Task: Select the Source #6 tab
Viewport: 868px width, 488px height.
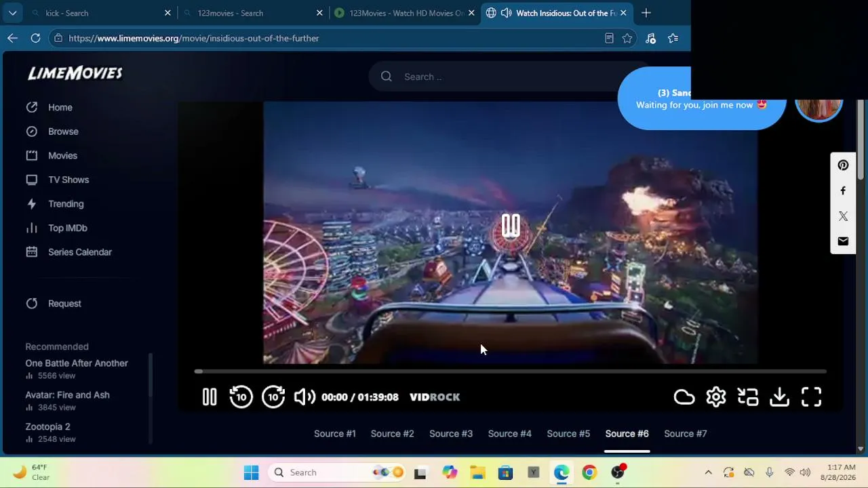Action: (x=627, y=434)
